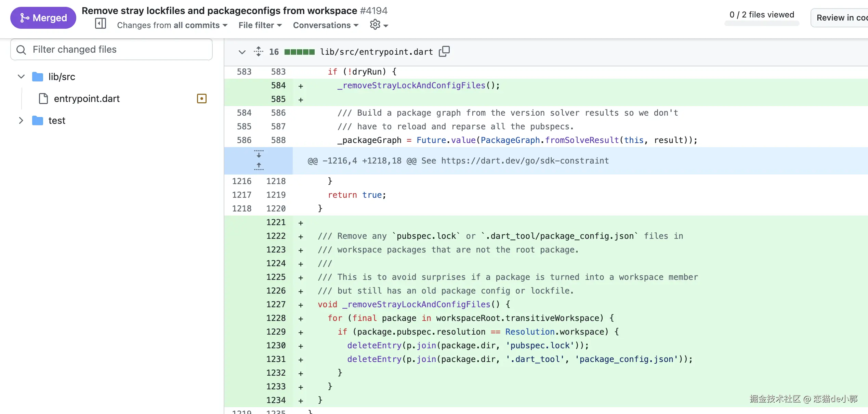868x414 pixels.
Task: Collapse the entrypoint.dart diff with its chevron
Action: pyautogui.click(x=242, y=52)
